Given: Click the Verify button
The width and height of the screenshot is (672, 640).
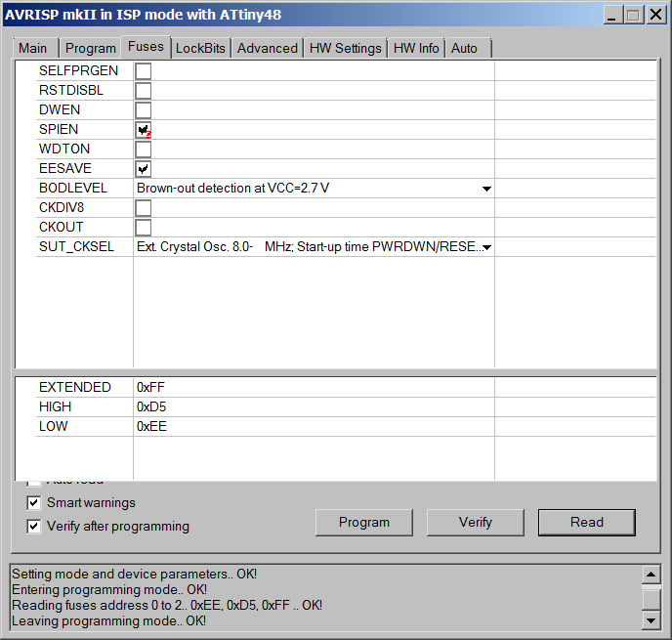Looking at the screenshot, I should [x=476, y=523].
